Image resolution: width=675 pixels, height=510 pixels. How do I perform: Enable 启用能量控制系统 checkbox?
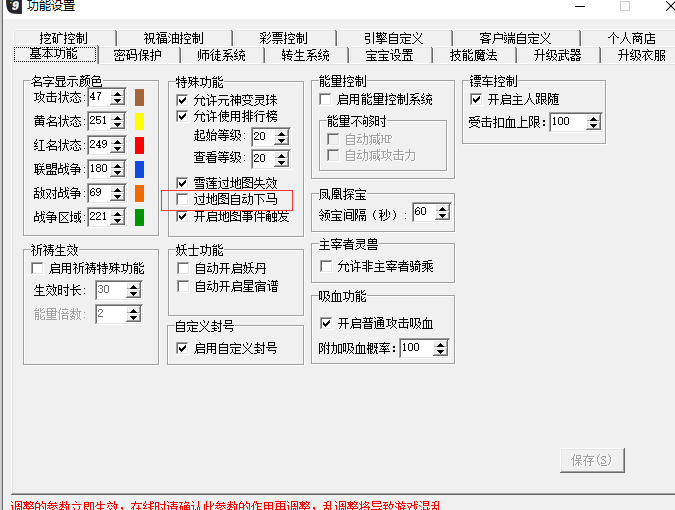point(325,99)
